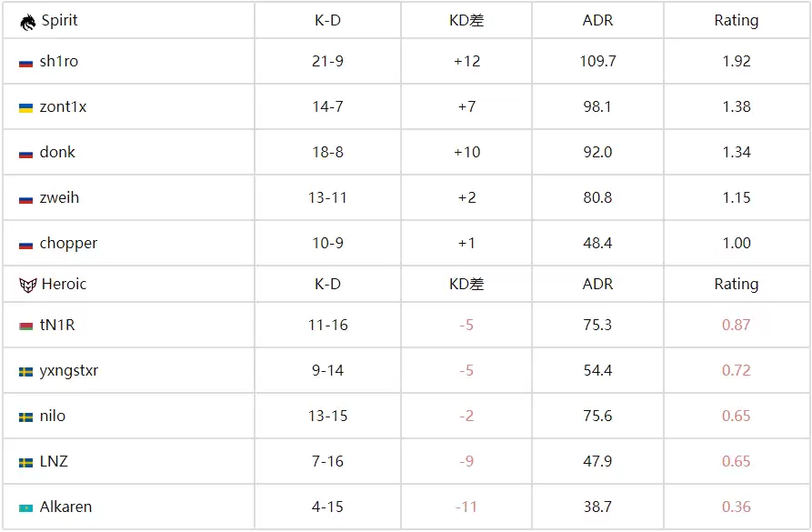Open player sh1ro's name
This screenshot has width=812, height=532.
tap(59, 62)
